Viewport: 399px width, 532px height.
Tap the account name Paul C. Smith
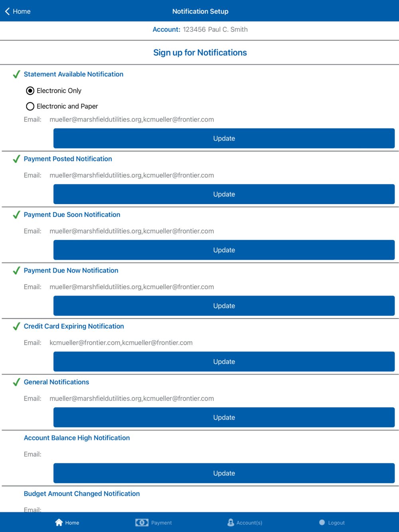[x=227, y=30]
